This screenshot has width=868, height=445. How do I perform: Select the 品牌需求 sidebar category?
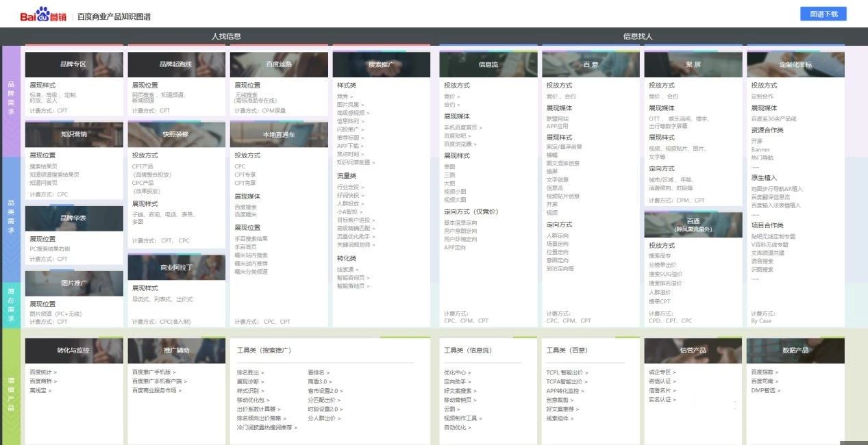(x=11, y=98)
